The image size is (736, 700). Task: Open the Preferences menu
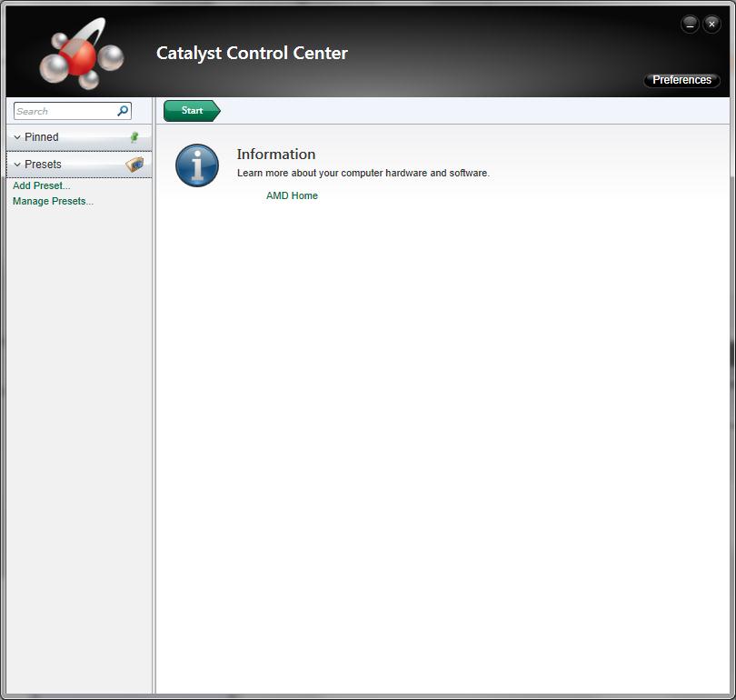tap(681, 80)
